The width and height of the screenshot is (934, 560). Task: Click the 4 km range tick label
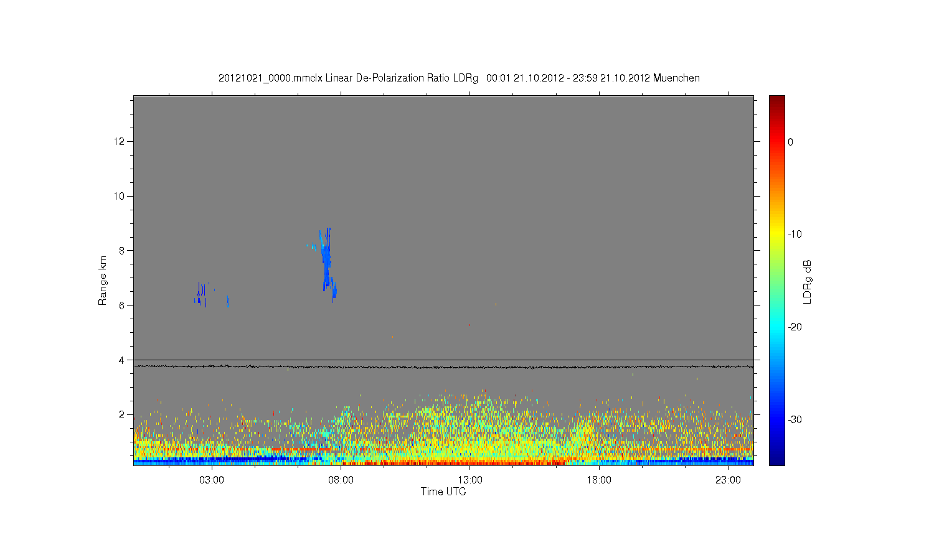coord(123,360)
